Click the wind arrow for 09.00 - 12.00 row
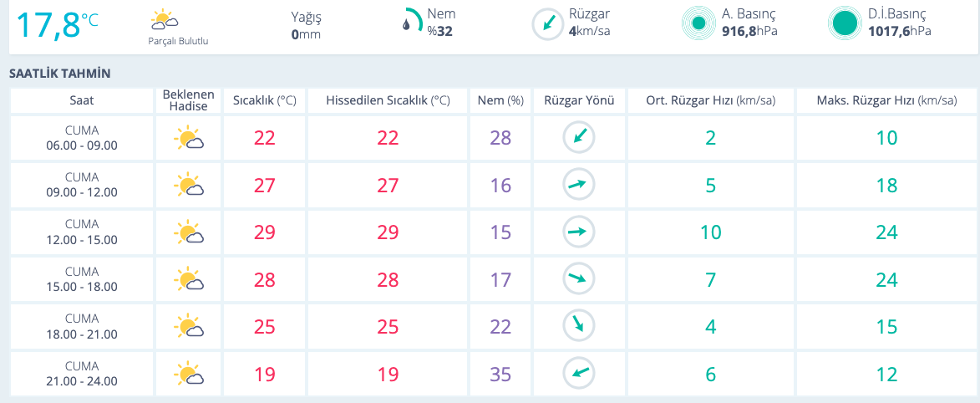 point(578,185)
